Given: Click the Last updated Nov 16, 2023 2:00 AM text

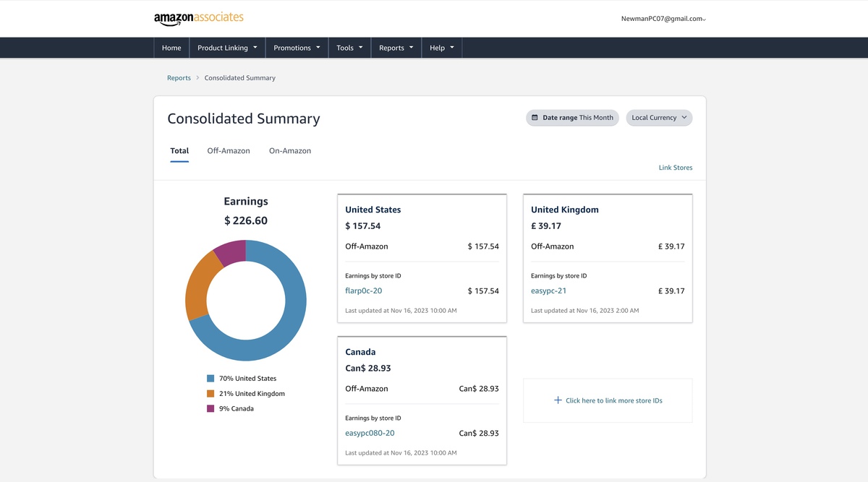Looking at the screenshot, I should [585, 311].
